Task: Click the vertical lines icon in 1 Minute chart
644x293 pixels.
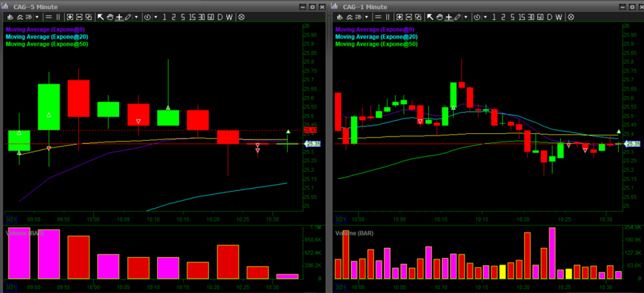Action: [x=388, y=16]
